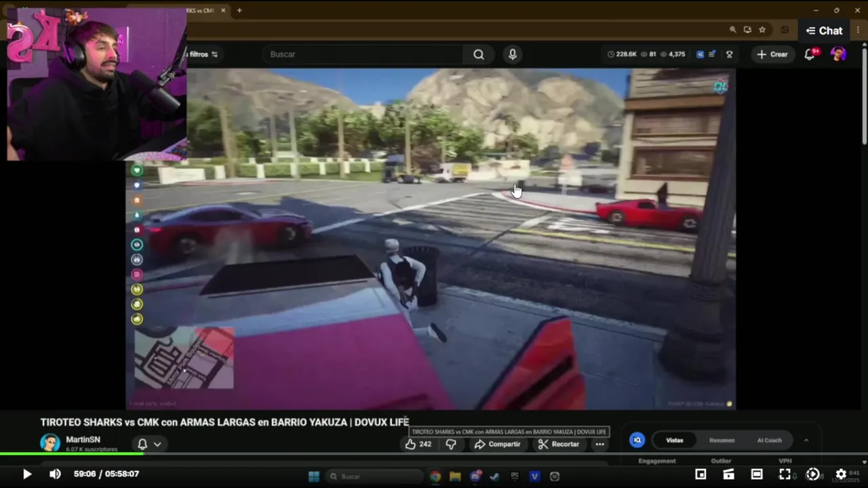This screenshot has height=488, width=868.
Task: Click the 59:06 / 05:58:07 time display
Action: 106,474
